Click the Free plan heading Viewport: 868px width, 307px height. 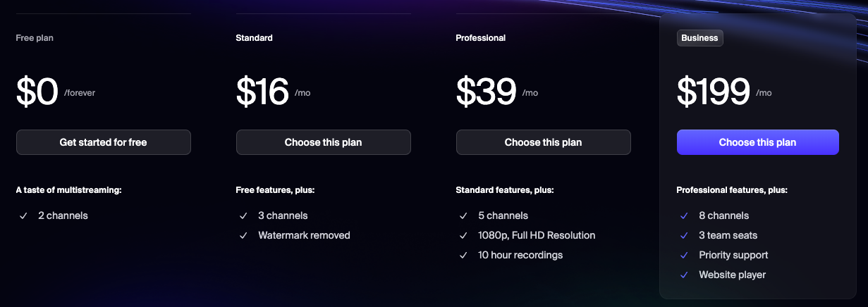pos(35,38)
